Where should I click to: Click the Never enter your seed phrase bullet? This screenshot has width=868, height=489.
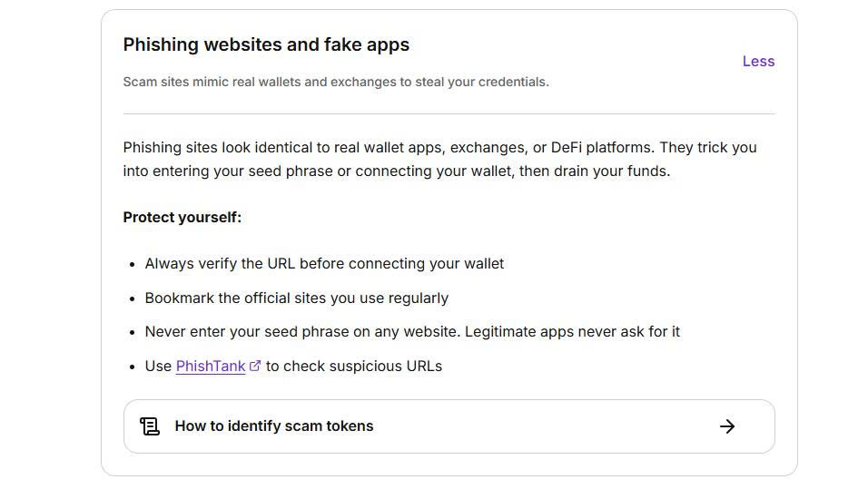tap(412, 332)
